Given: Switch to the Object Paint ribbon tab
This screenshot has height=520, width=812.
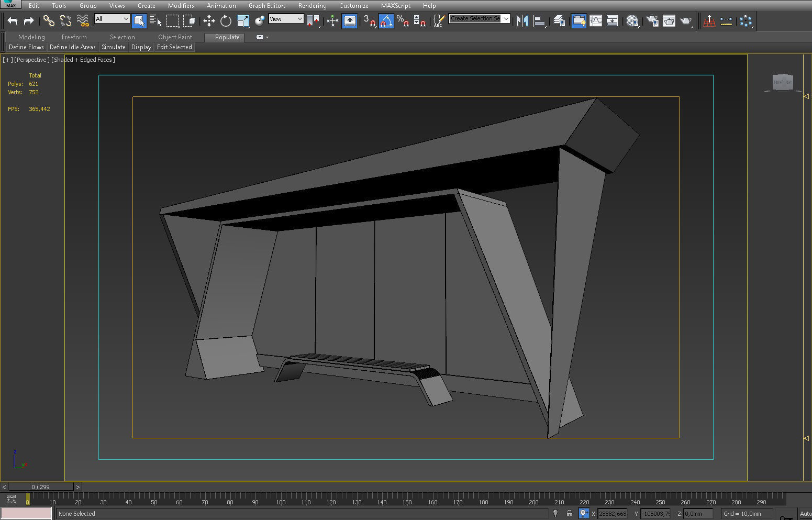Looking at the screenshot, I should point(175,37).
